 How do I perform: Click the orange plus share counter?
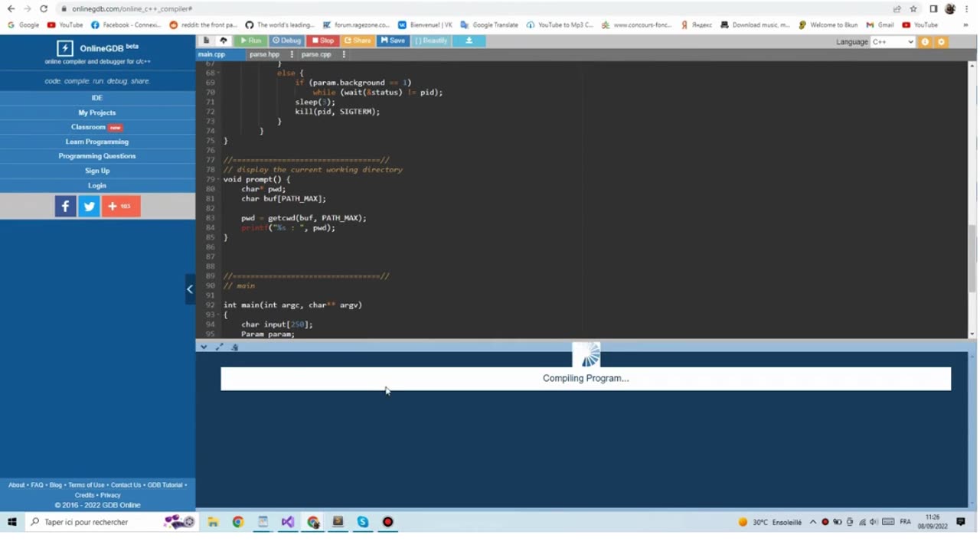[x=121, y=206]
